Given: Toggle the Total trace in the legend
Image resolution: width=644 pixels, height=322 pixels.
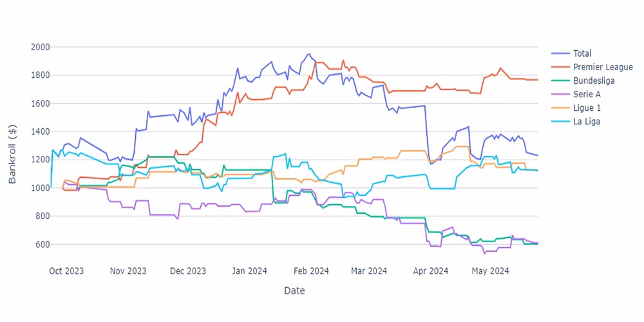Looking at the screenshot, I should coord(582,53).
